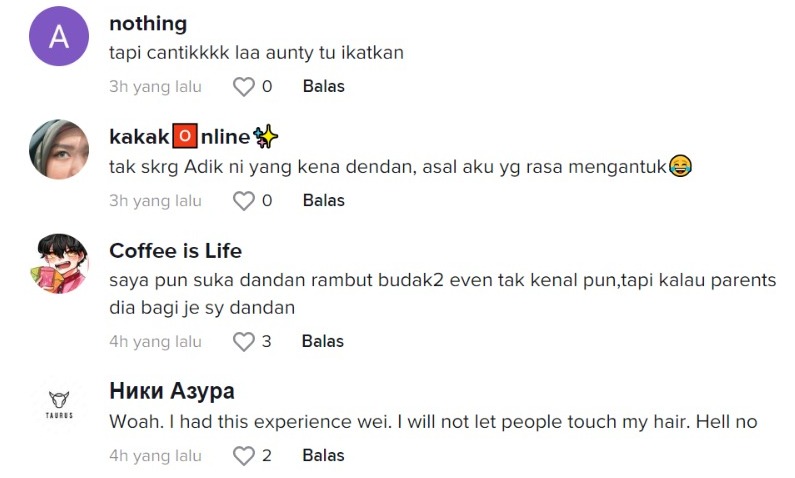Tap the heart on Coffee is Life's comment

244,342
